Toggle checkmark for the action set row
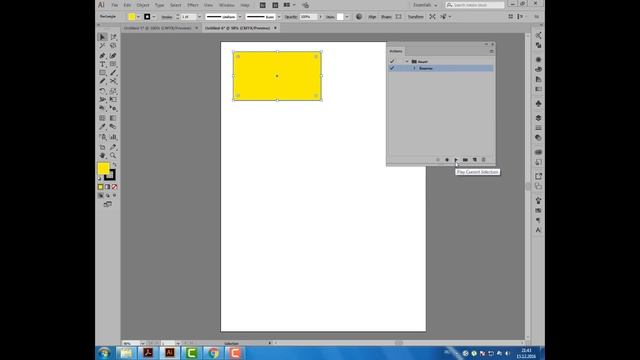640x360 pixels. tap(392, 61)
